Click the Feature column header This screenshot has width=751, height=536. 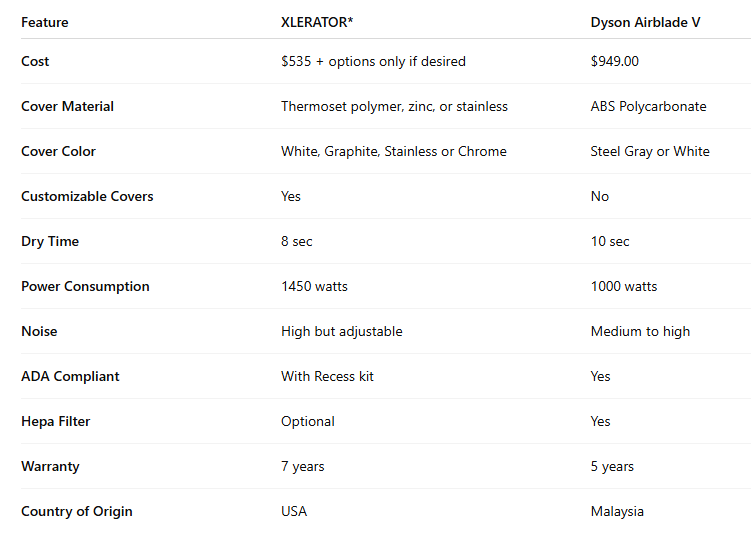(45, 22)
